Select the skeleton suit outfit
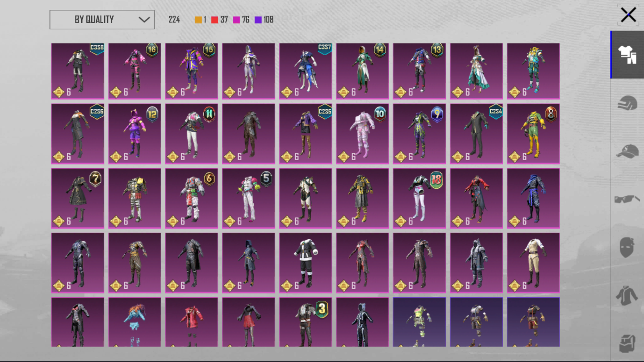 [363, 322]
